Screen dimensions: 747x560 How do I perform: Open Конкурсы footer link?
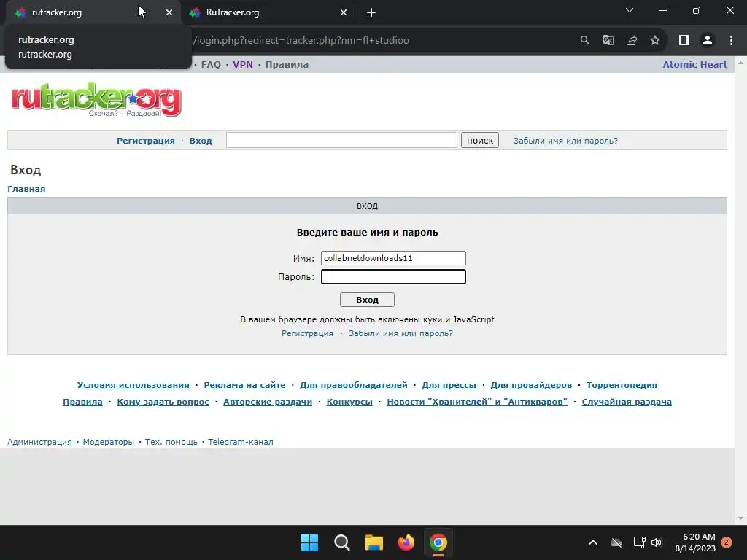(349, 402)
